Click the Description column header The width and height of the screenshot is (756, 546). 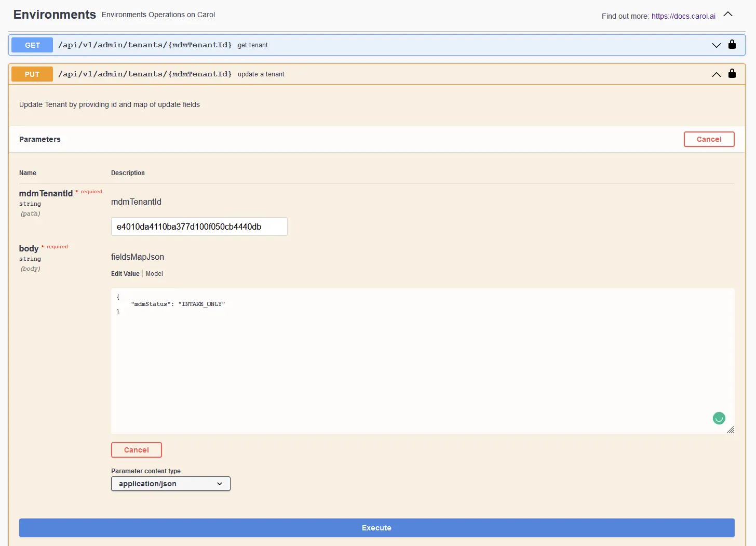[x=128, y=173]
